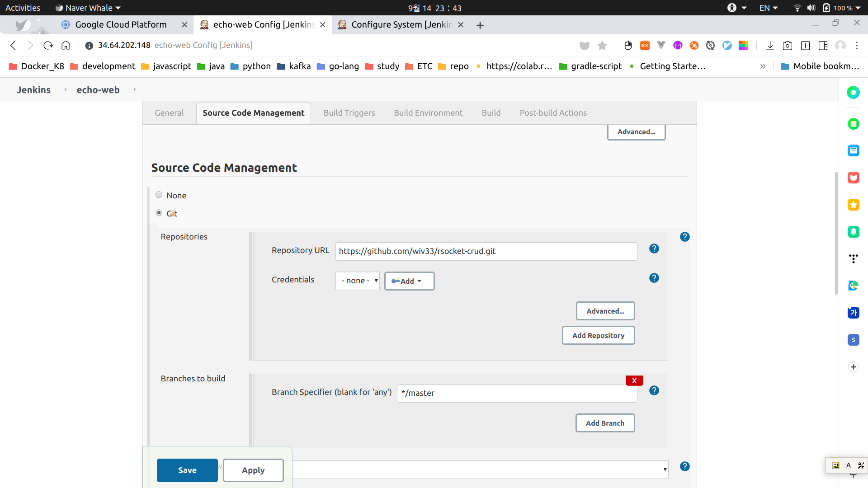This screenshot has width=868, height=488.
Task: Click the help icon next to Repository URL
Action: (654, 249)
